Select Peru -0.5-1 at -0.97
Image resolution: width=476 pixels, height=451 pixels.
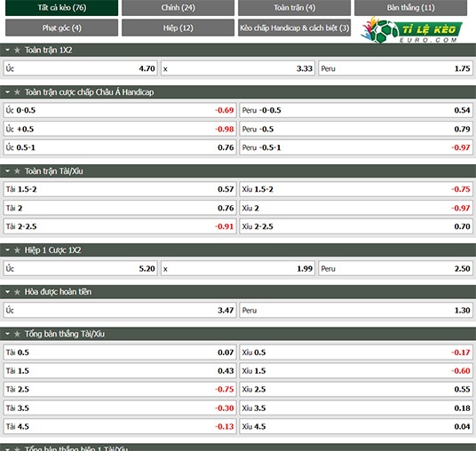[x=356, y=147]
